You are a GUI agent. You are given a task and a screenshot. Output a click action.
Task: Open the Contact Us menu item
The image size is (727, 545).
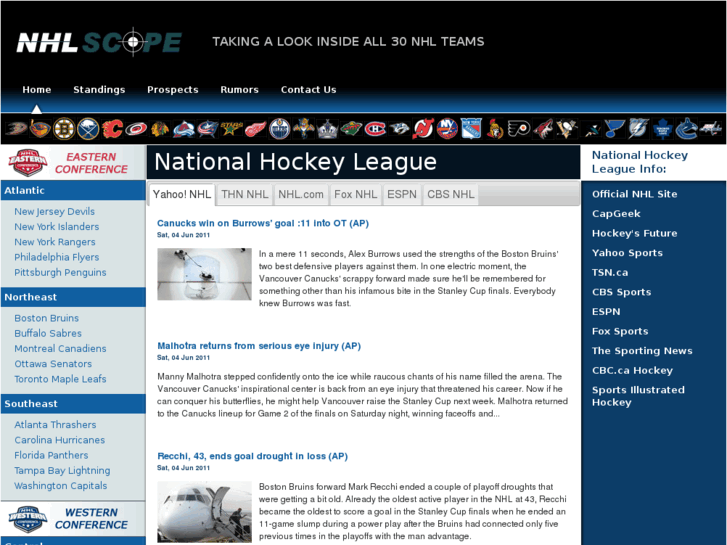pyautogui.click(x=308, y=90)
